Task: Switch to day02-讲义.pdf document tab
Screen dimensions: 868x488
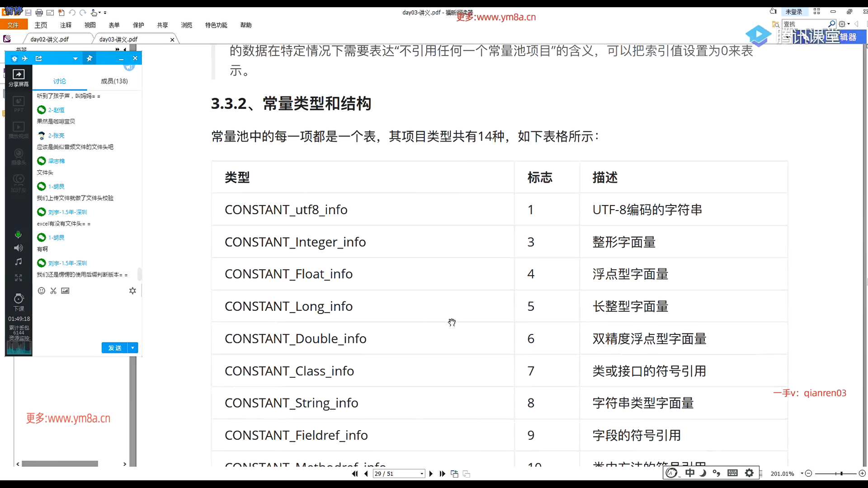Action: (50, 39)
